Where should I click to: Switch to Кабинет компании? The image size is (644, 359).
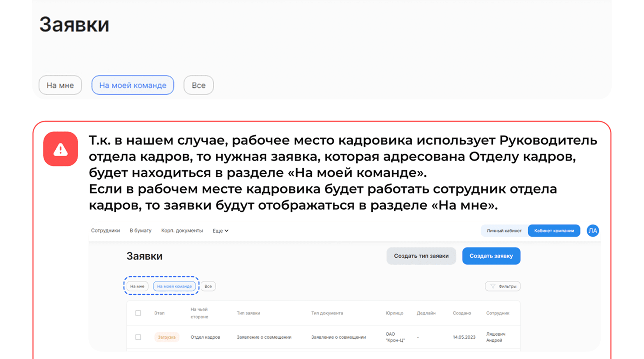click(x=554, y=231)
